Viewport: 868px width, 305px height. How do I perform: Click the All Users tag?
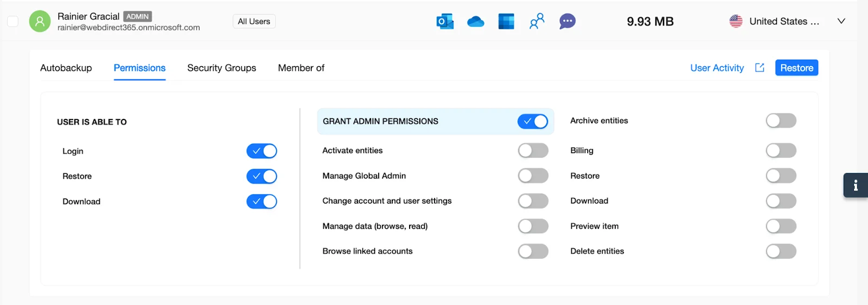click(x=254, y=21)
